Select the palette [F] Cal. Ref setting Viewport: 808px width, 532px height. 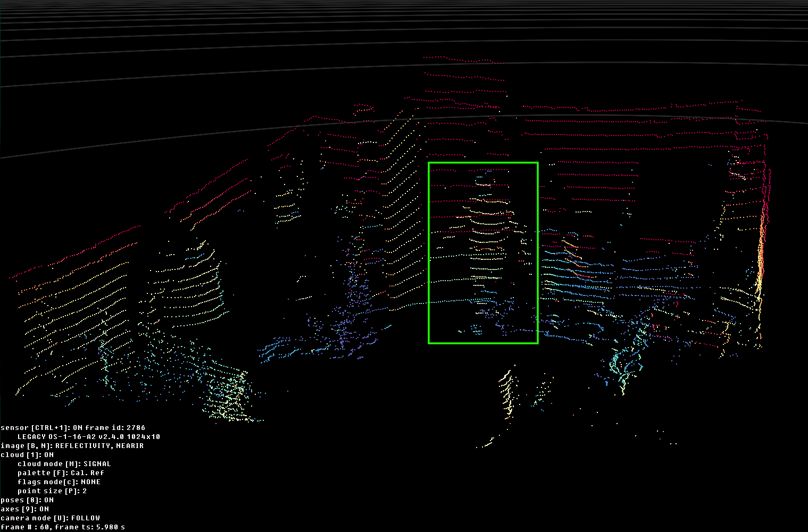point(61,473)
